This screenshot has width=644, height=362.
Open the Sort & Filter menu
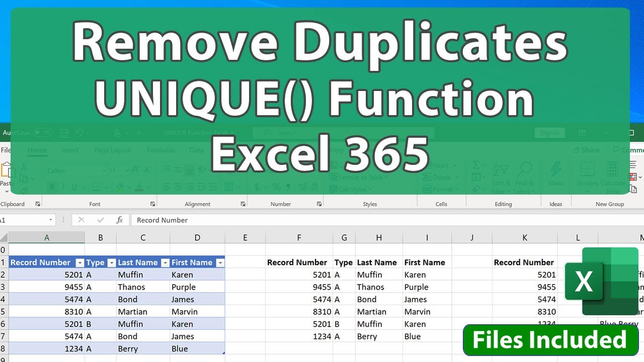point(501,178)
